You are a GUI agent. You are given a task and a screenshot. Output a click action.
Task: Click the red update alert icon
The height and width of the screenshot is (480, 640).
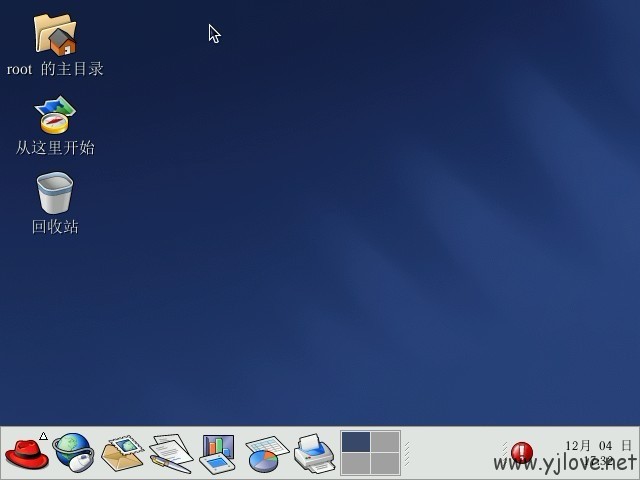521,453
